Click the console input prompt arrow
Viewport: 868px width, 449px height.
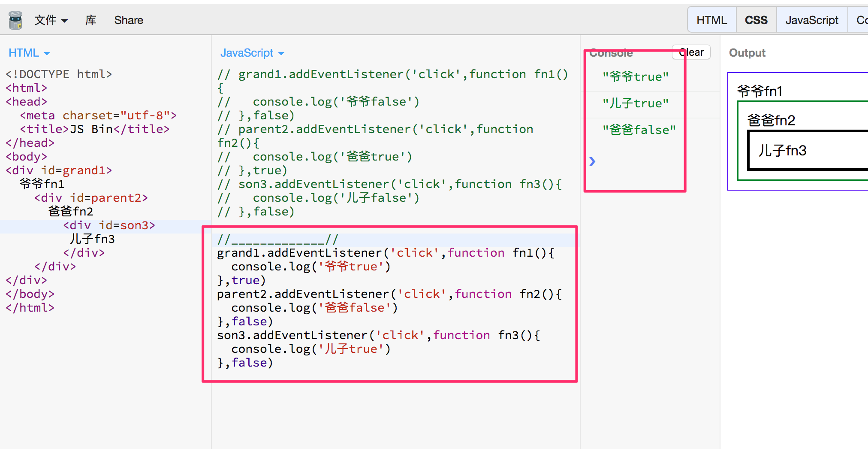[x=592, y=161]
